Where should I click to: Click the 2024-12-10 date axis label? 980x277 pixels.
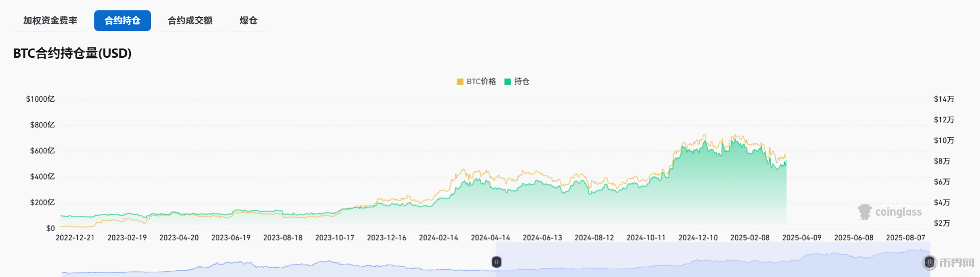(698, 238)
